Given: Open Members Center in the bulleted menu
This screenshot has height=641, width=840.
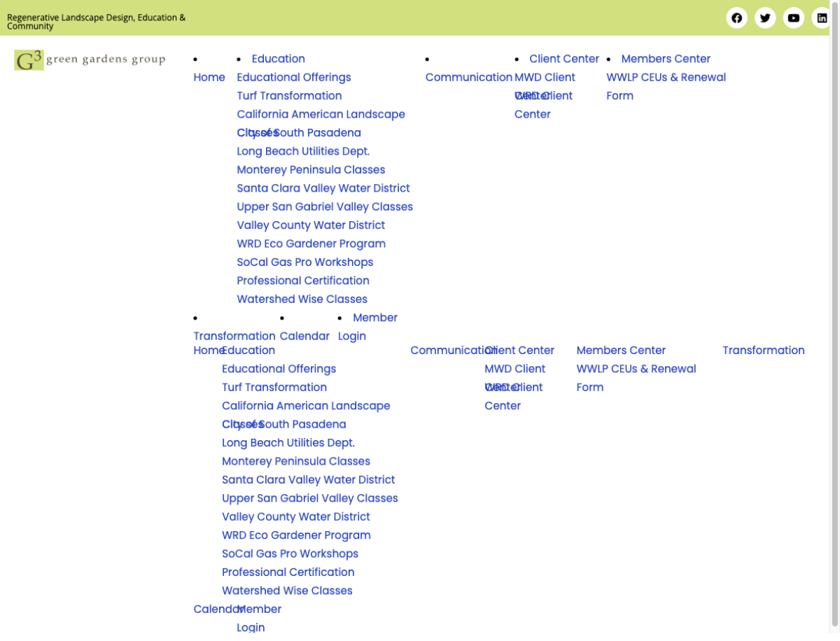Looking at the screenshot, I should 666,59.
